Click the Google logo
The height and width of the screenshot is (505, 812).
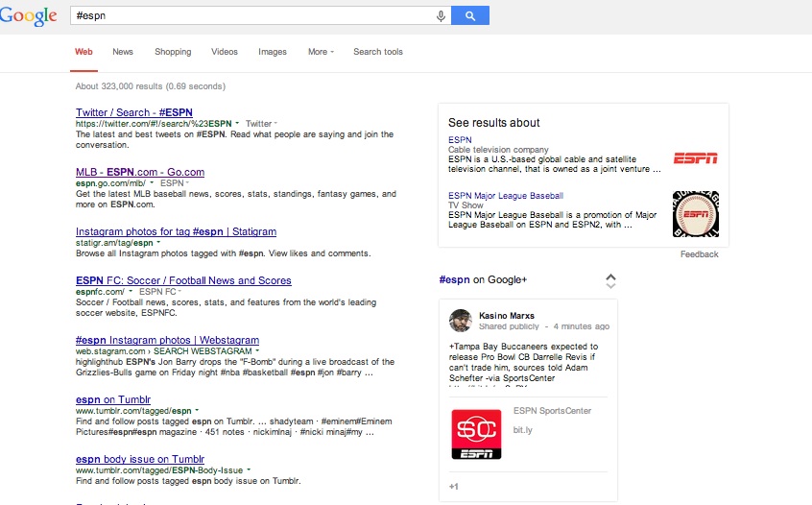point(29,15)
